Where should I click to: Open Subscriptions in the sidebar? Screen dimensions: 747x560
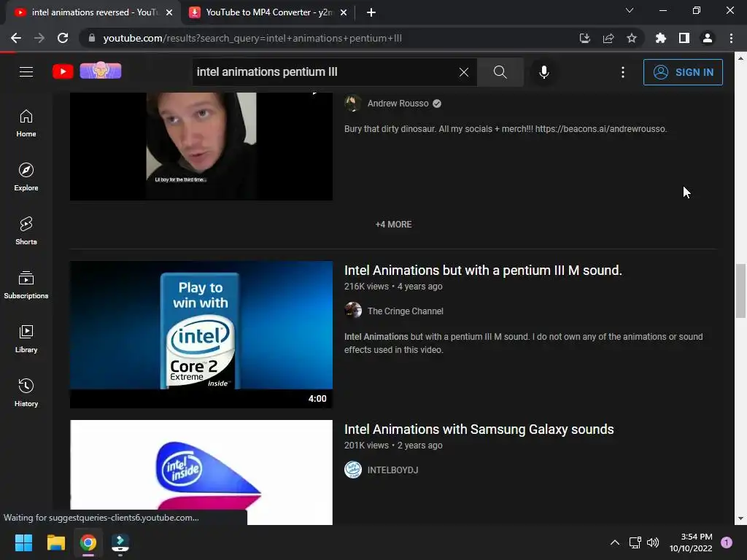click(x=26, y=285)
